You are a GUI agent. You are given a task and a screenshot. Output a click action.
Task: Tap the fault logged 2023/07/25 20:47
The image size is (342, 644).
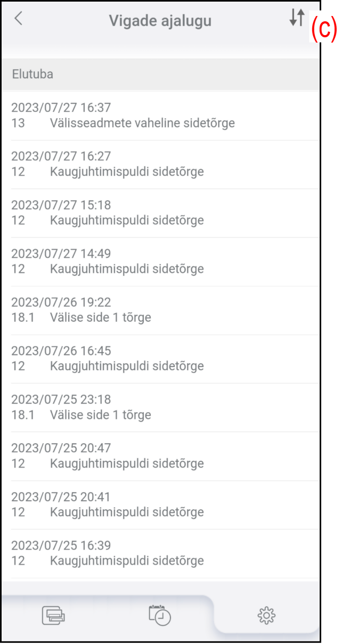click(x=160, y=455)
